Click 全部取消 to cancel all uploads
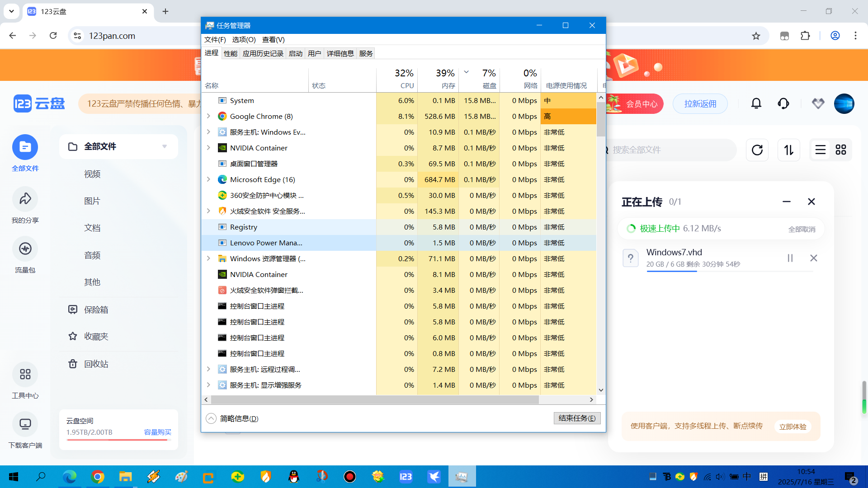868x488 pixels. click(x=802, y=229)
